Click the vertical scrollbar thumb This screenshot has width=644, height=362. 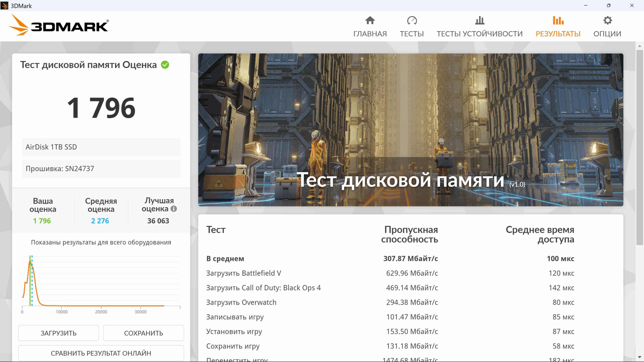pos(639,147)
